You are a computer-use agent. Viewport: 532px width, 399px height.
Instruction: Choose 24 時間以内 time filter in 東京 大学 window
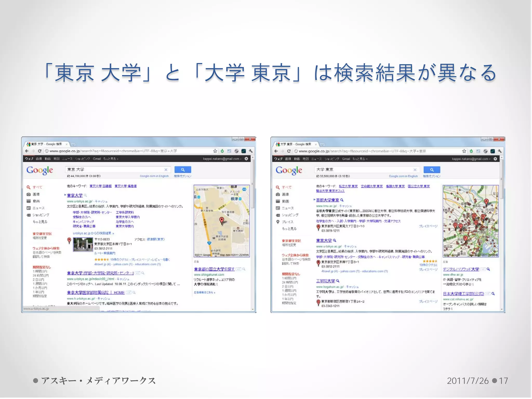coord(41,275)
